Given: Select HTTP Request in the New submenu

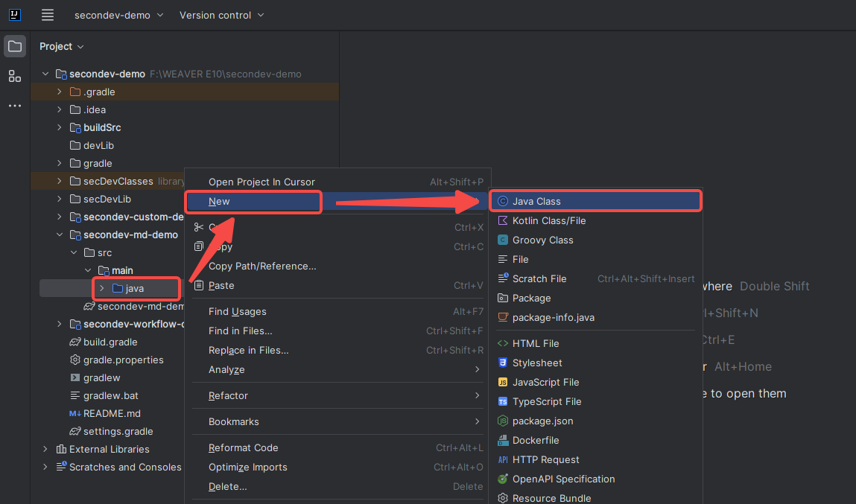Looking at the screenshot, I should (x=545, y=459).
